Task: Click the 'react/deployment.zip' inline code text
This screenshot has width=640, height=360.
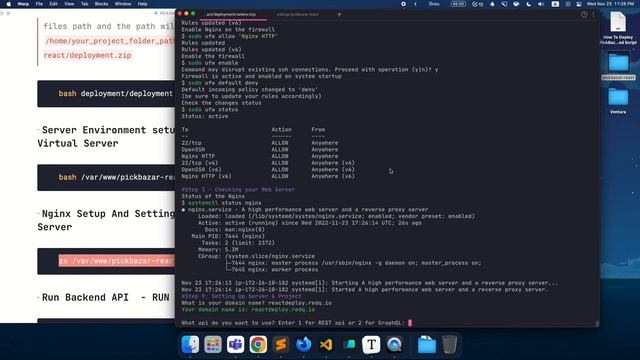Action: pos(87,55)
